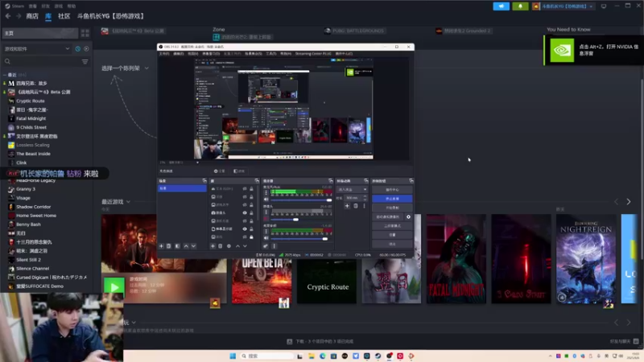This screenshot has width=644, height=362.
Task: Click 工作室模式 button in OBS controls
Action: pyautogui.click(x=392, y=226)
